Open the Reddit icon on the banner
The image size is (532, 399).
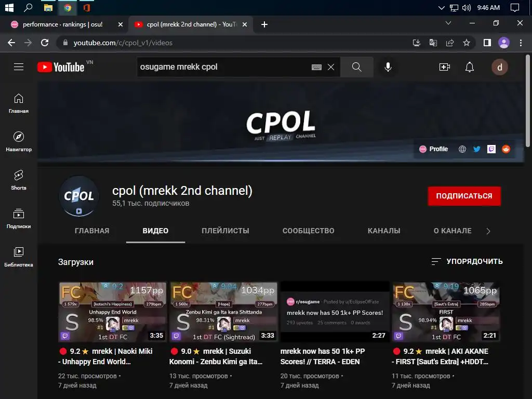[506, 149]
